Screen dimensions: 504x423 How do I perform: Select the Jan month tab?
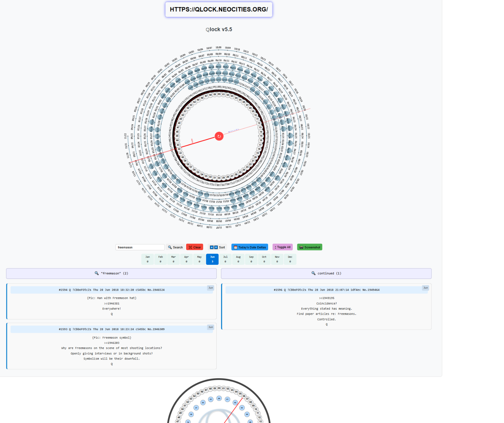click(x=147, y=259)
